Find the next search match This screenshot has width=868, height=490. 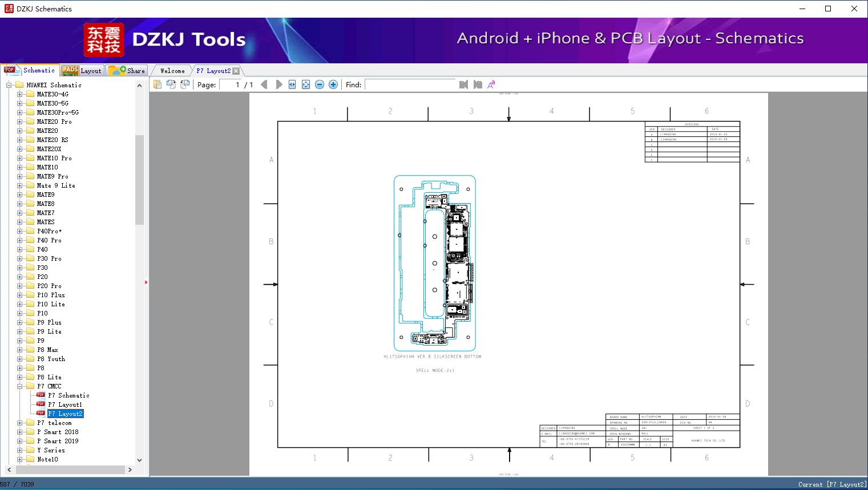pos(478,84)
